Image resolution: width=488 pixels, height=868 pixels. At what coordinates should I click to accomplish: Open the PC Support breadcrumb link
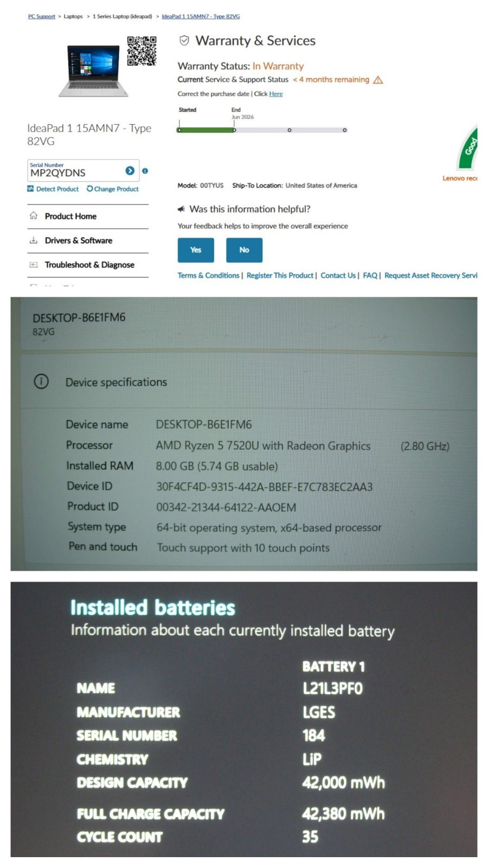tap(41, 16)
